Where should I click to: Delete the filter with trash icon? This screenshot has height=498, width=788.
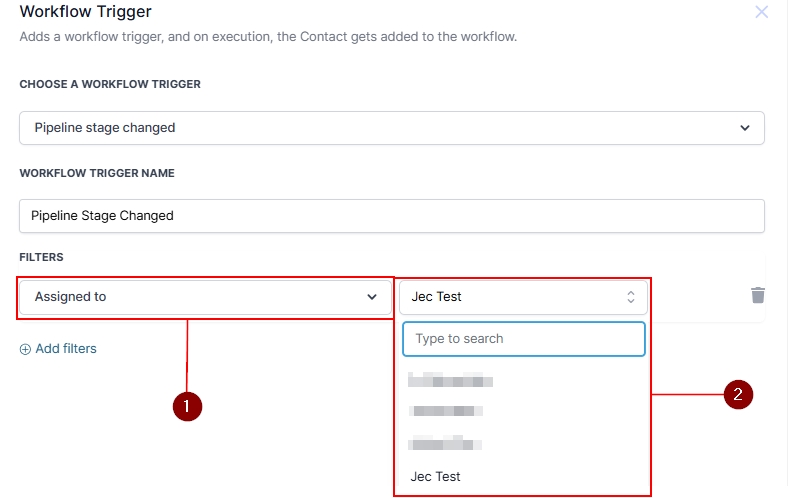[x=758, y=295]
